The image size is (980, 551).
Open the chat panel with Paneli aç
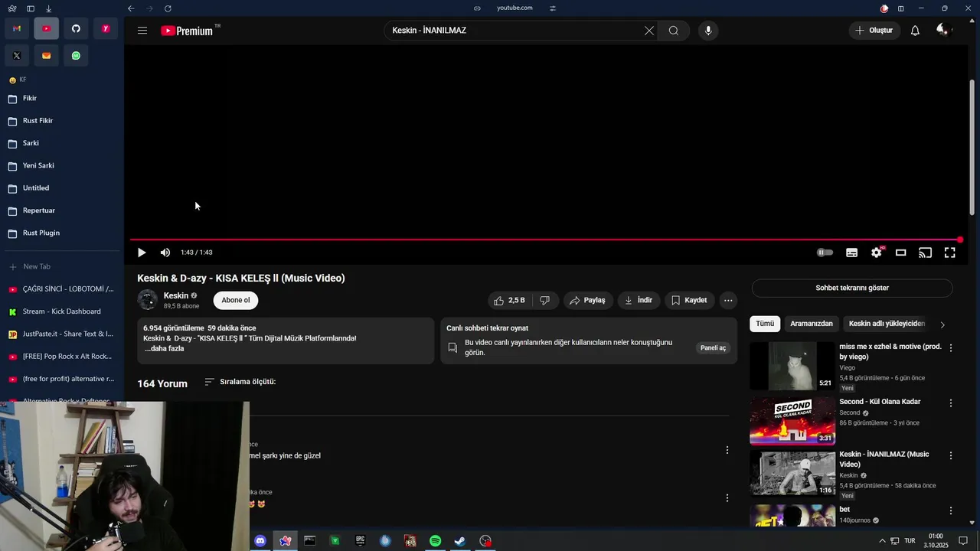click(x=713, y=347)
